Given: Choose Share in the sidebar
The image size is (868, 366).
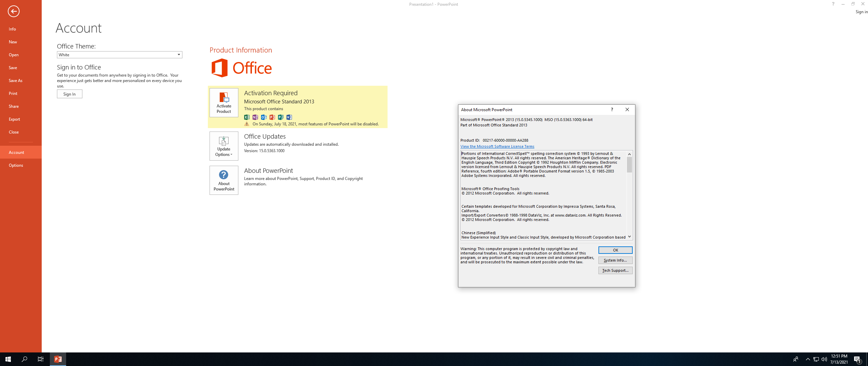Looking at the screenshot, I should click(21, 106).
